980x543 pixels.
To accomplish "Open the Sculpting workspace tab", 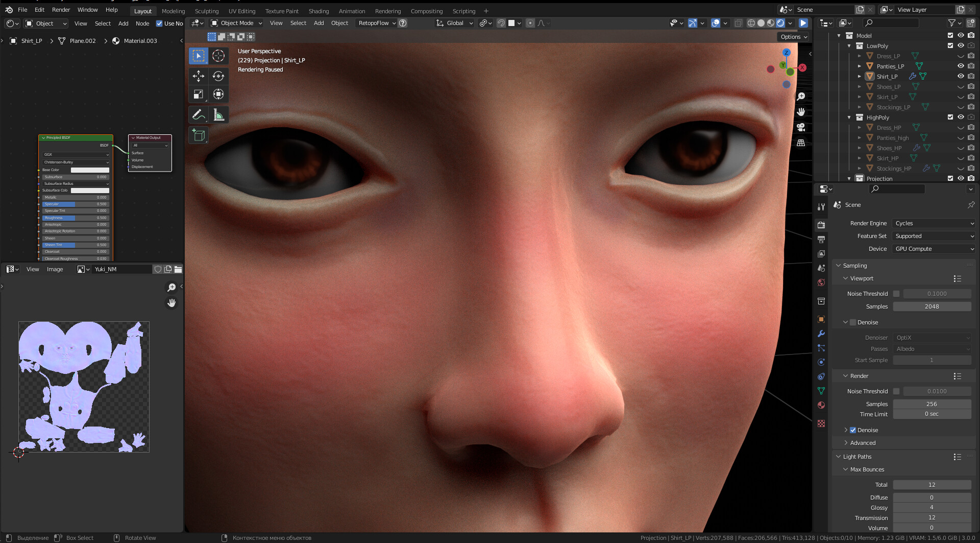I will (x=207, y=11).
